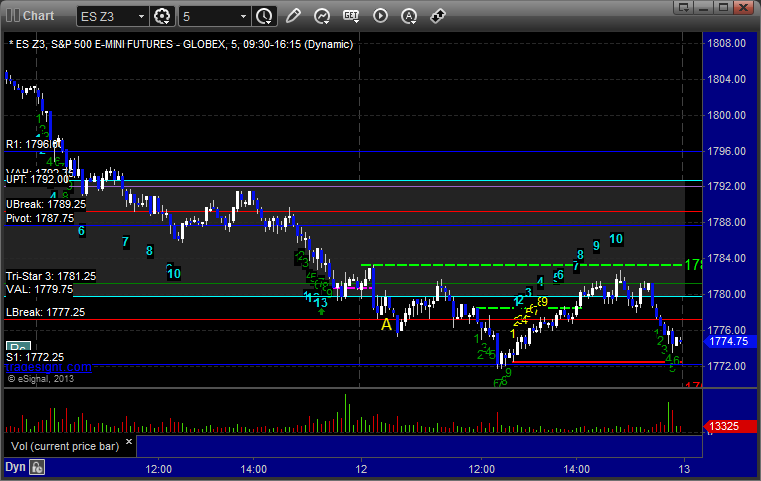Image resolution: width=761 pixels, height=481 pixels.
Task: Toggle the time axis lock icon
Action: pos(37,467)
